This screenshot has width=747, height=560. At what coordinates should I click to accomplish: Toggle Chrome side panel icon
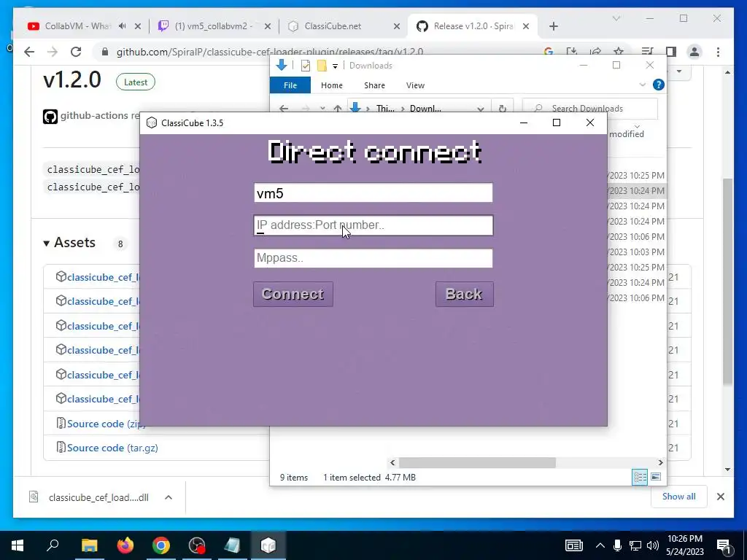[671, 52]
